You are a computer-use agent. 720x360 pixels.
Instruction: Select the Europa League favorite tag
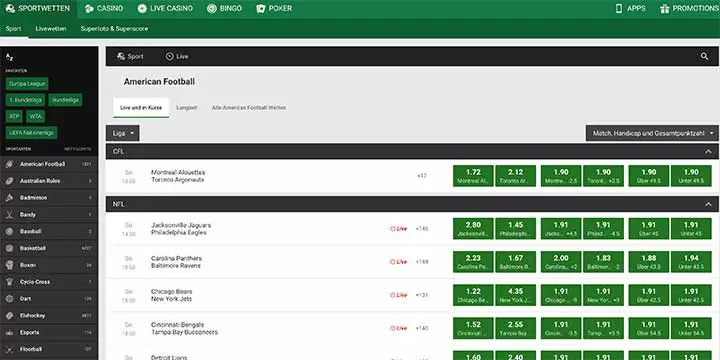[27, 84]
